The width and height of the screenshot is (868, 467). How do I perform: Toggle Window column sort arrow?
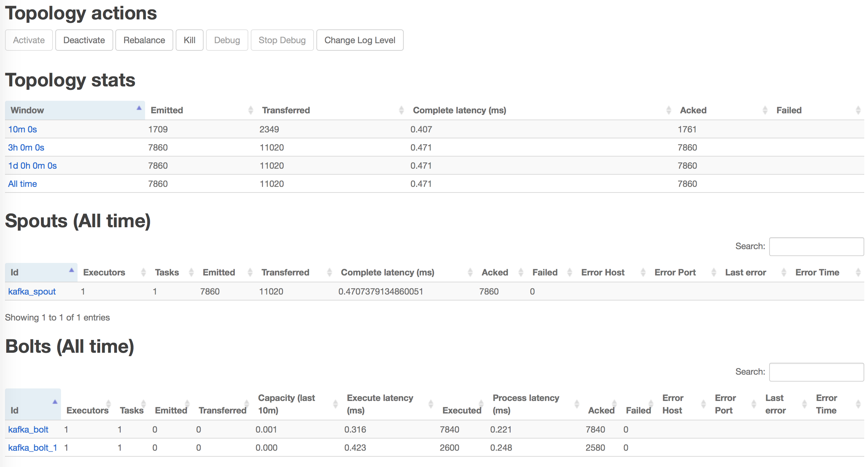tap(139, 108)
